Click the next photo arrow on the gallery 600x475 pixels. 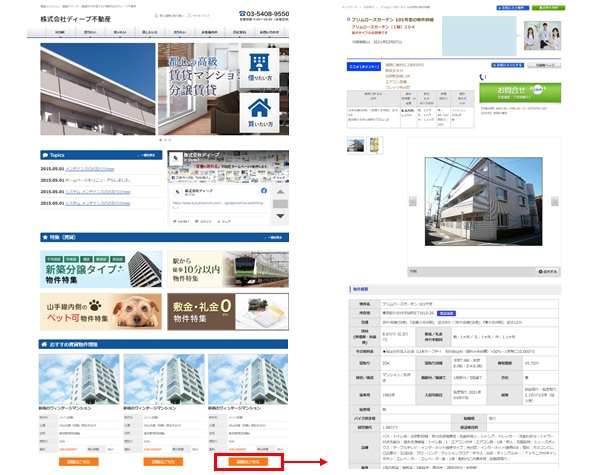click(x=554, y=201)
